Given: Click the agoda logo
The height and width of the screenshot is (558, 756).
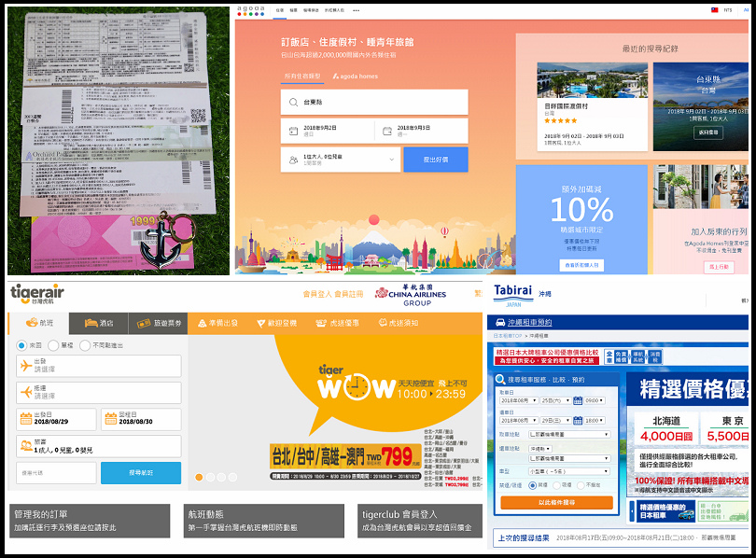Looking at the screenshot, I should click(x=251, y=11).
